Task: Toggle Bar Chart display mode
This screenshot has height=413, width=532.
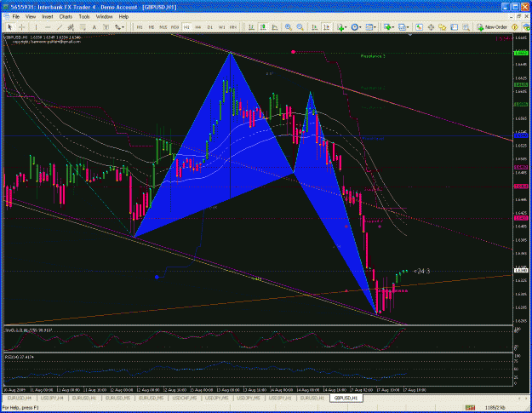Action: point(251,27)
